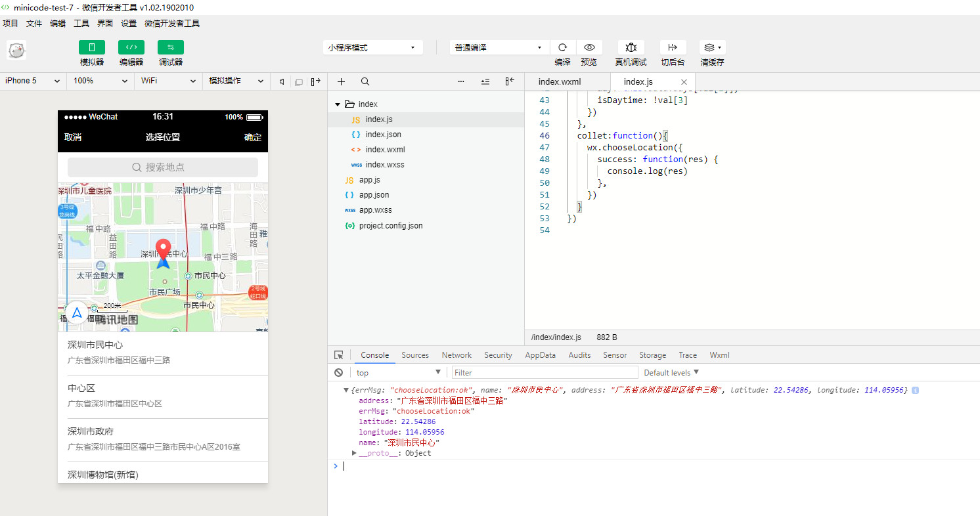980x516 pixels.
Task: Click 取消 in the location picker
Action: pyautogui.click(x=73, y=137)
